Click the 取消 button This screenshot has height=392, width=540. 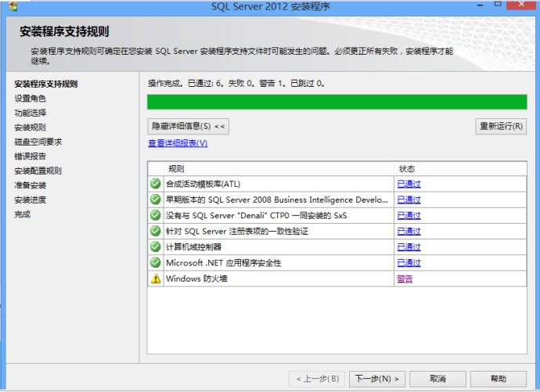437,379
